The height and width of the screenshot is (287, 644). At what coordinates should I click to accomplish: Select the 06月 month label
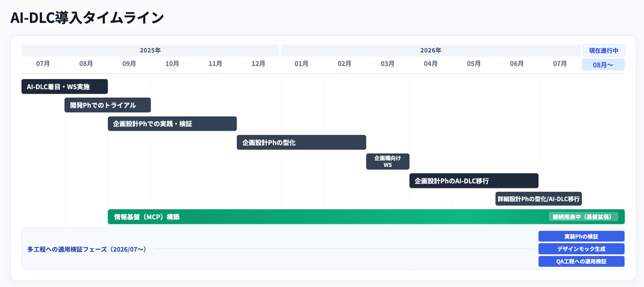(x=516, y=64)
